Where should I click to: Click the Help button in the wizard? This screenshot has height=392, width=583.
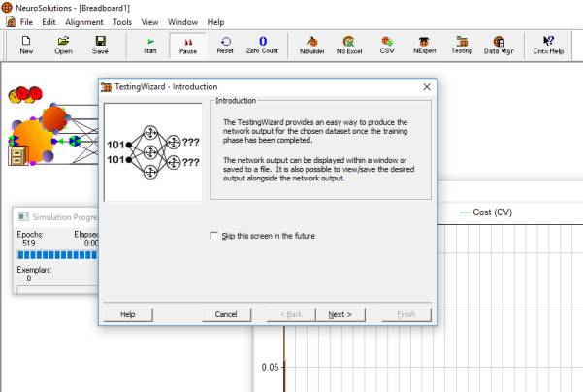point(128,314)
